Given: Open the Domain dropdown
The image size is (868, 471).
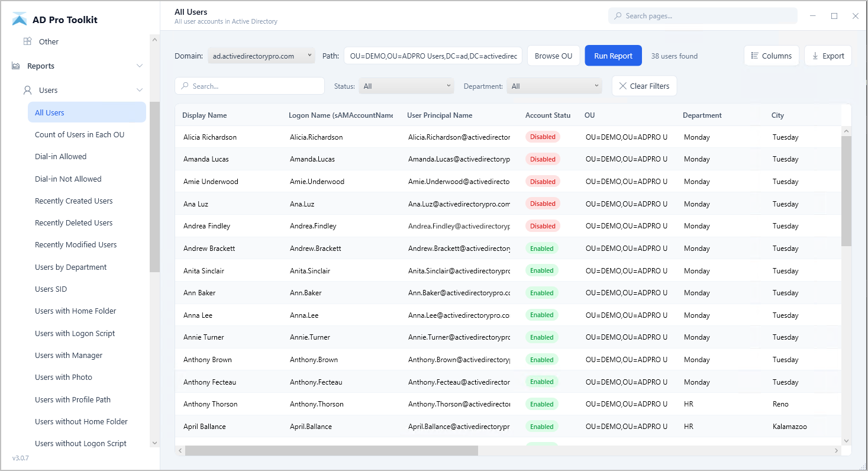Looking at the screenshot, I should (262, 56).
